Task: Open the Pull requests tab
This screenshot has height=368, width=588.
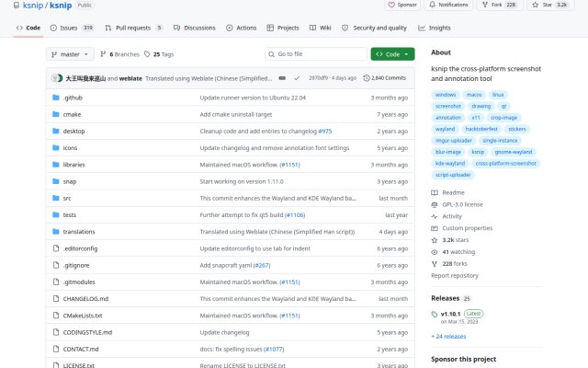Action: [x=133, y=28]
